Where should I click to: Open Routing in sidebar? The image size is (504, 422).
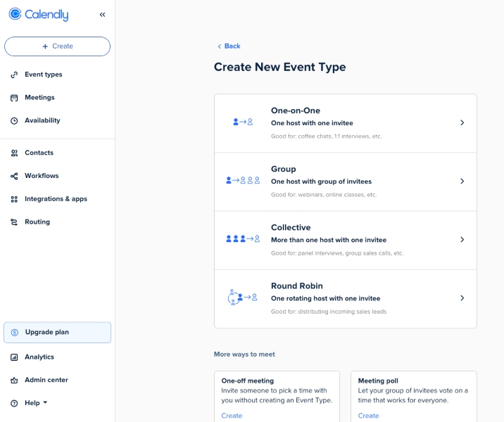click(37, 222)
